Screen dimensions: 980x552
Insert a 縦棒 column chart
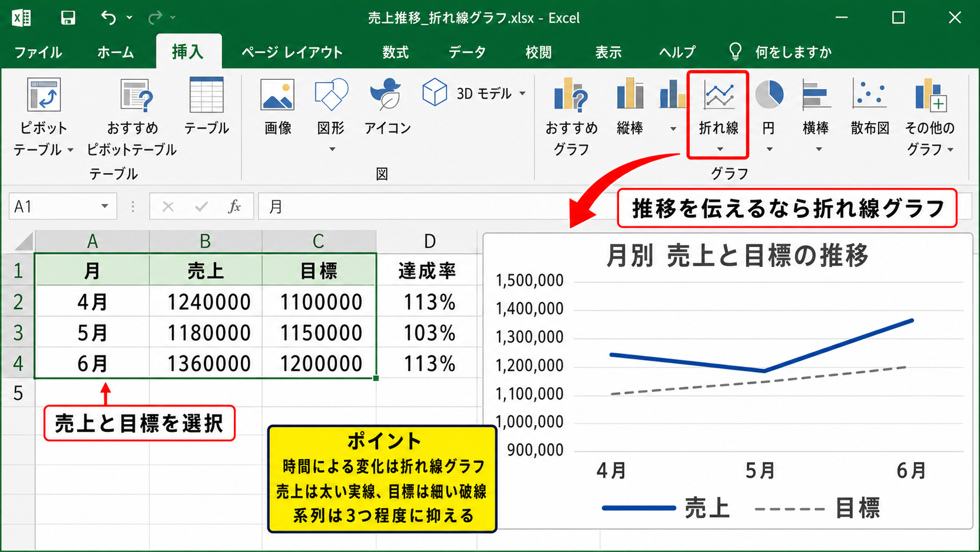point(630,106)
